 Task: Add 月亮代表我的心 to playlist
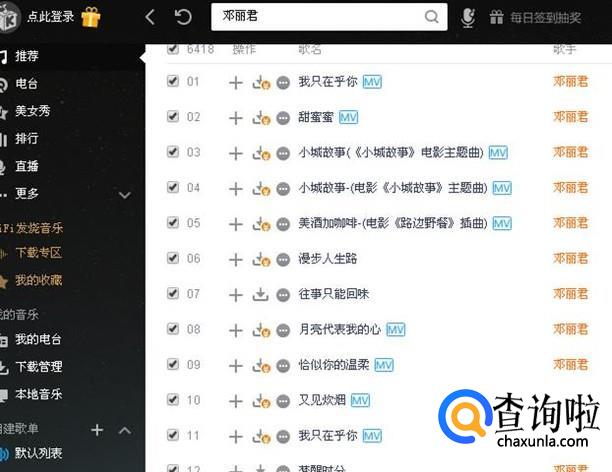point(235,331)
